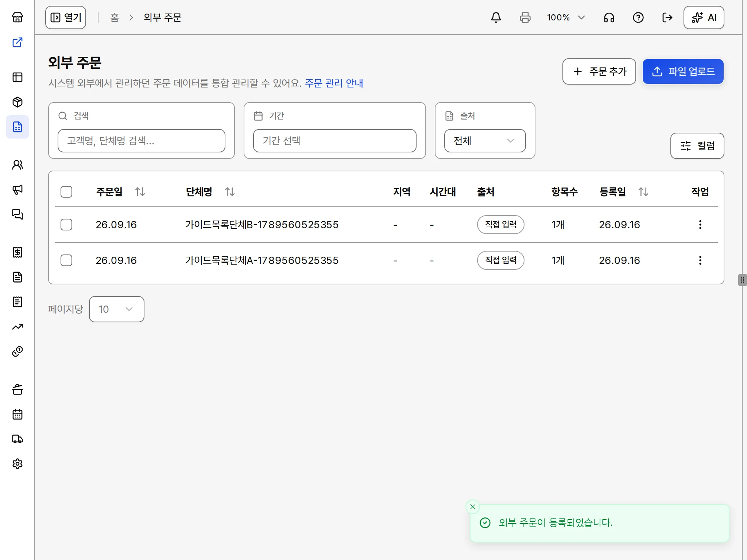
Task: Open the chat messages icon in sidebar
Action: [18, 214]
